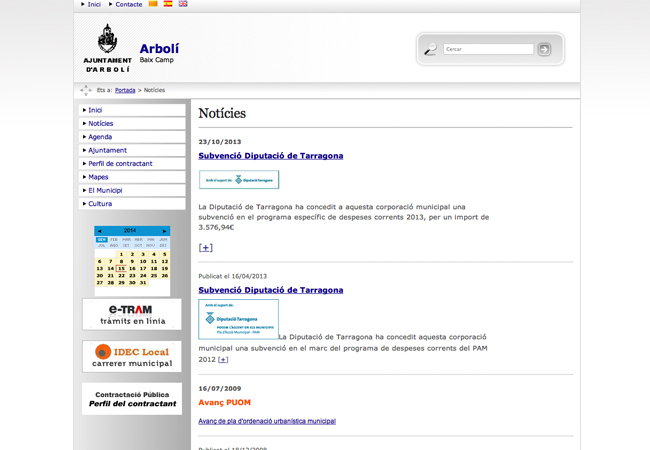Open the e-TRAM tràmits en línia banner

click(131, 314)
